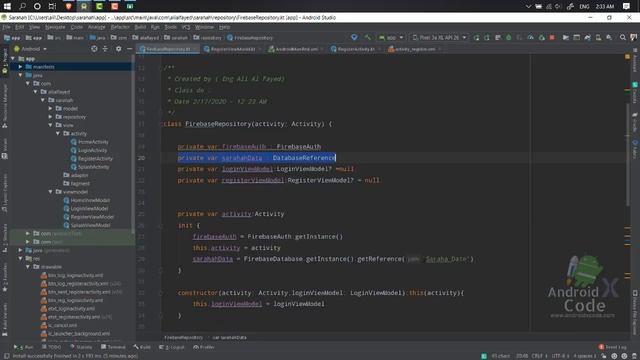
Task: Open Project panel settings gear
Action: coord(118,49)
